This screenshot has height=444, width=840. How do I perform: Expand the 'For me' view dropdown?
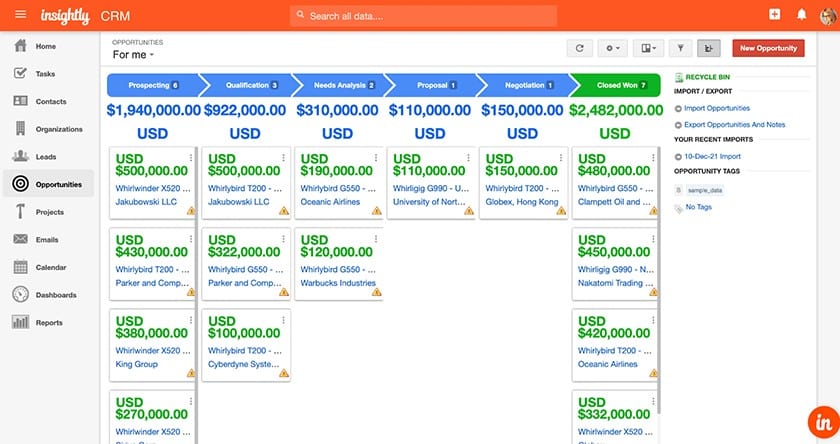[133, 55]
